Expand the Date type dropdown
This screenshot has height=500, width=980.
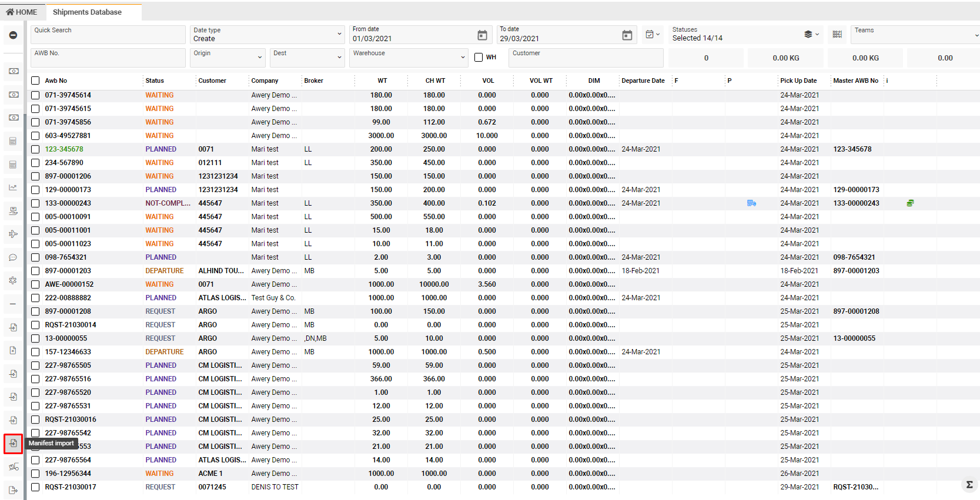pos(267,35)
